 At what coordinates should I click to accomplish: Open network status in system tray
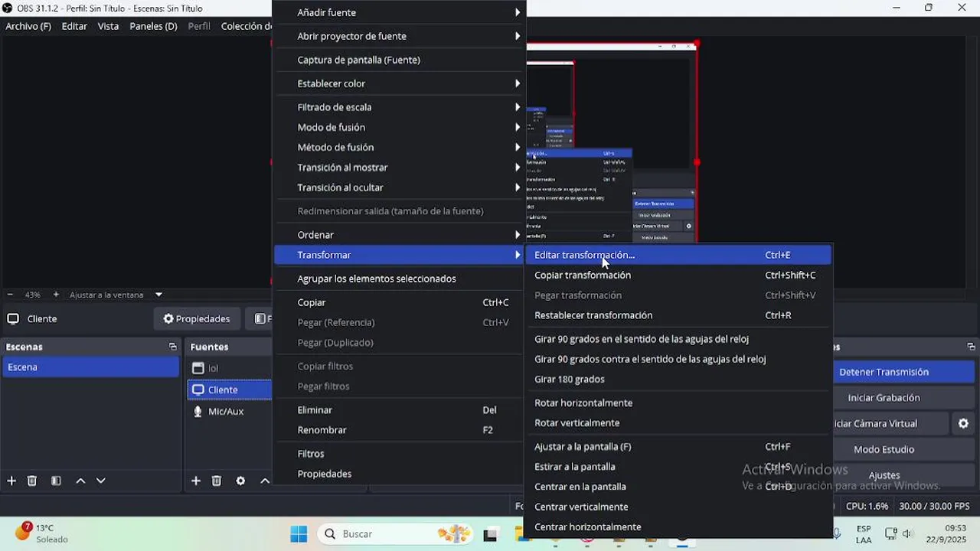pos(891,533)
